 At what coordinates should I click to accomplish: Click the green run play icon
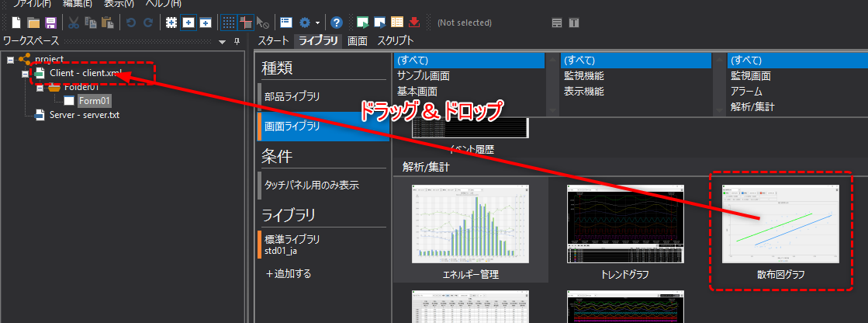point(362,23)
